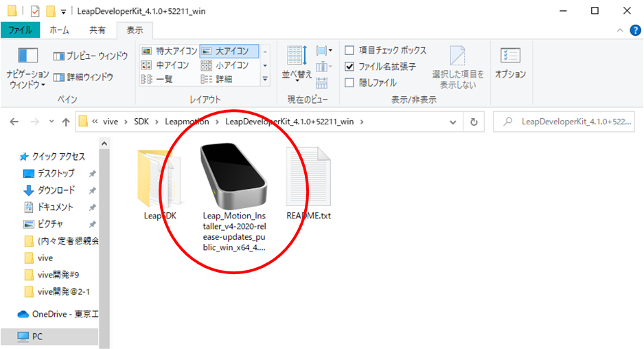This screenshot has height=349, width=644.
Task: Go forward with the right arrow
Action: coord(35,122)
